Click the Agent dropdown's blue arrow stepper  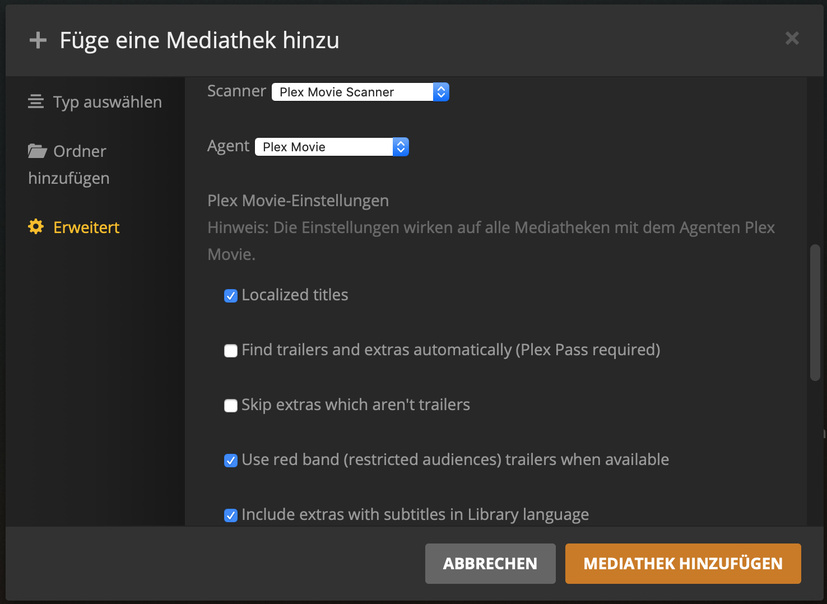coord(401,147)
